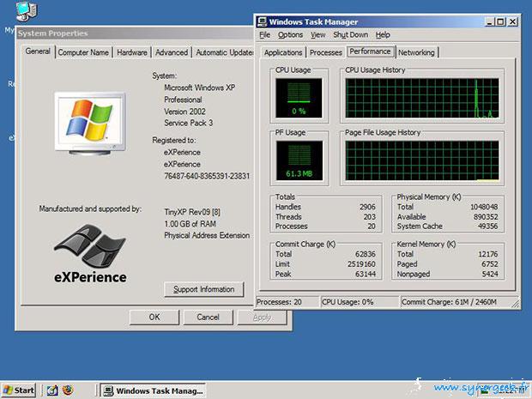The image size is (532, 399).
Task: Open the Help menu in Task Manager
Action: [383, 35]
